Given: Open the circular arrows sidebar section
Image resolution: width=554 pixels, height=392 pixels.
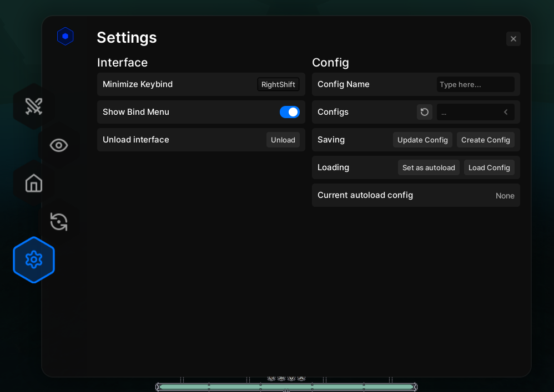Looking at the screenshot, I should [59, 222].
